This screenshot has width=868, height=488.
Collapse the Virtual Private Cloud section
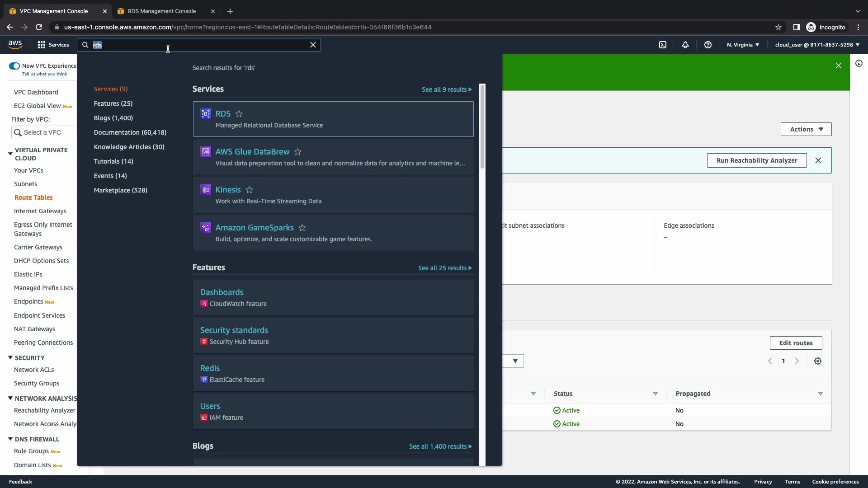click(10, 154)
